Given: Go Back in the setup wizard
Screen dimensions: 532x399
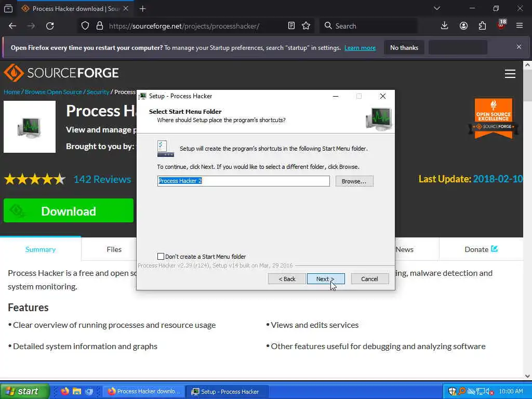Looking at the screenshot, I should 287,279.
